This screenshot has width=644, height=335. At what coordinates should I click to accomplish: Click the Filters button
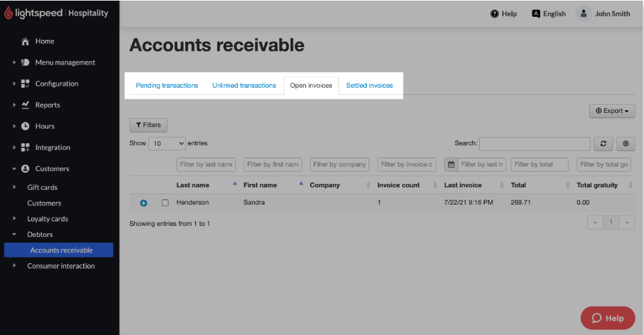[x=148, y=125]
